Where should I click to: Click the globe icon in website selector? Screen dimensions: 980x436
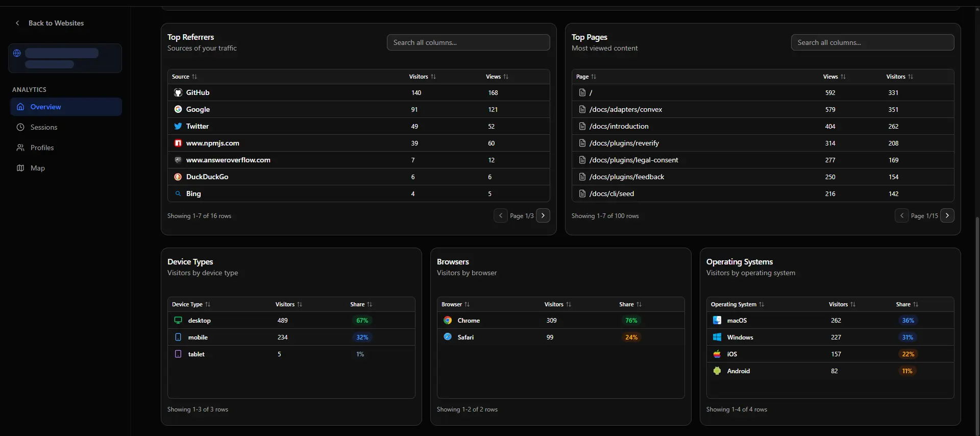pyautogui.click(x=17, y=53)
